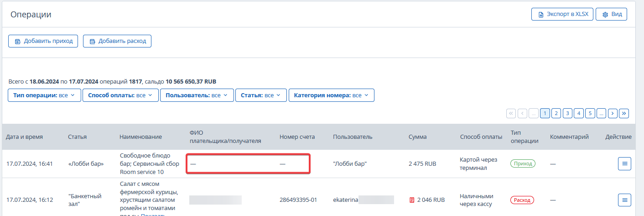Viewport: 644px width, 216px height.
Task: Click Картой через терминал payment cell
Action: click(x=478, y=164)
